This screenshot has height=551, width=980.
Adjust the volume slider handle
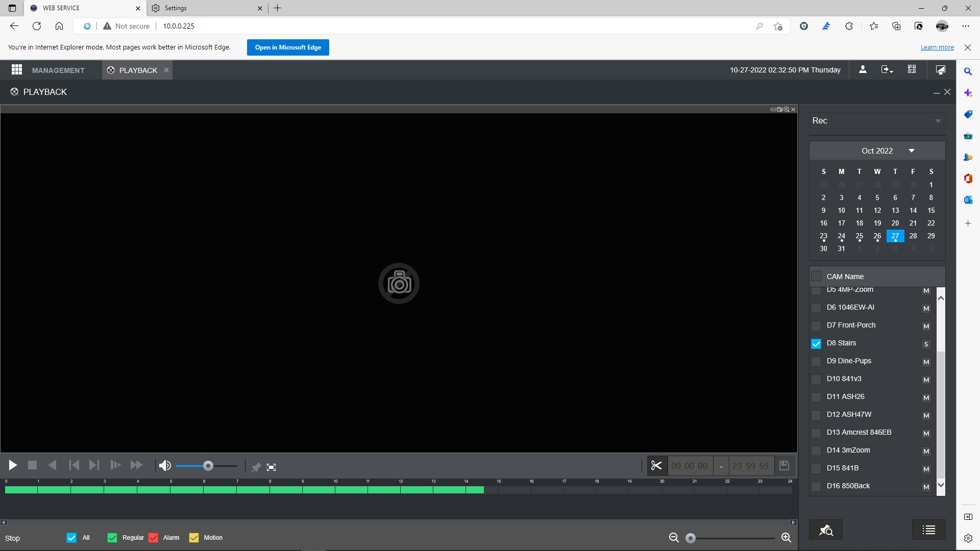[x=208, y=466]
